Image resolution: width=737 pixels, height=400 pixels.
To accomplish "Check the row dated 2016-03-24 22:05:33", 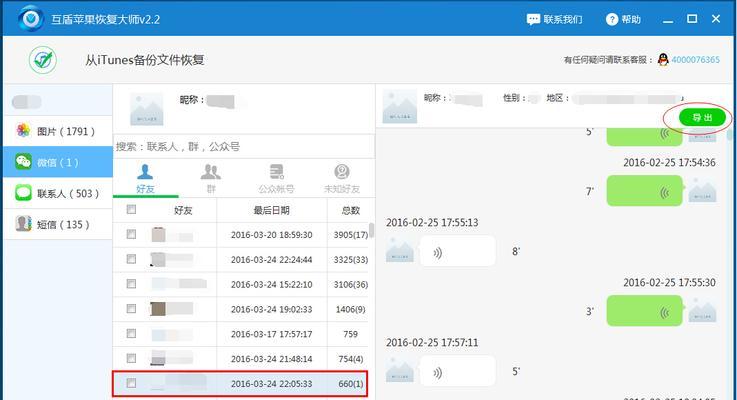I will (131, 383).
